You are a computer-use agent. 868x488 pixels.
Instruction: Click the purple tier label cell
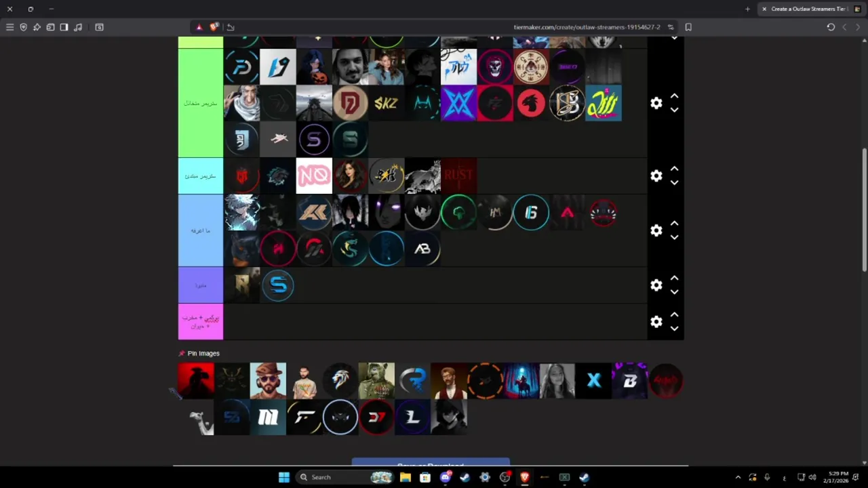201,285
